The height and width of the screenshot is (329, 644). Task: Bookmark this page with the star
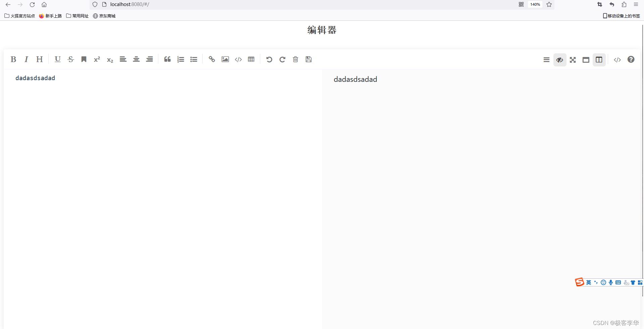549,4
